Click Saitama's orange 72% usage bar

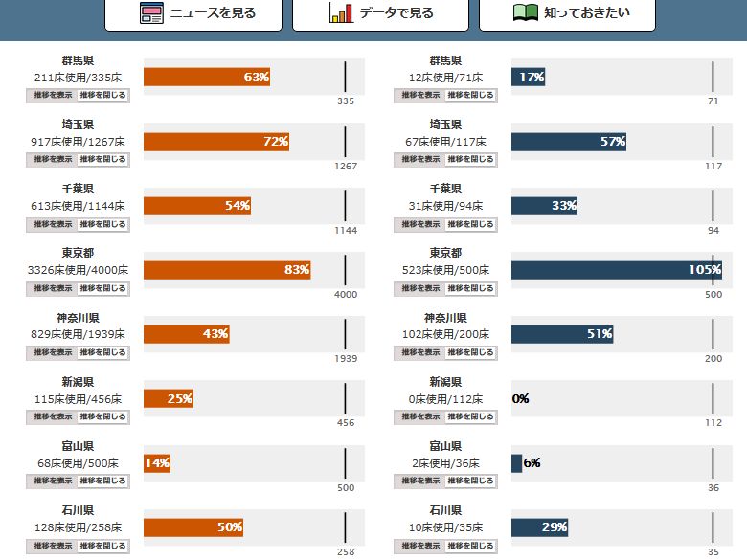pyautogui.click(x=216, y=142)
